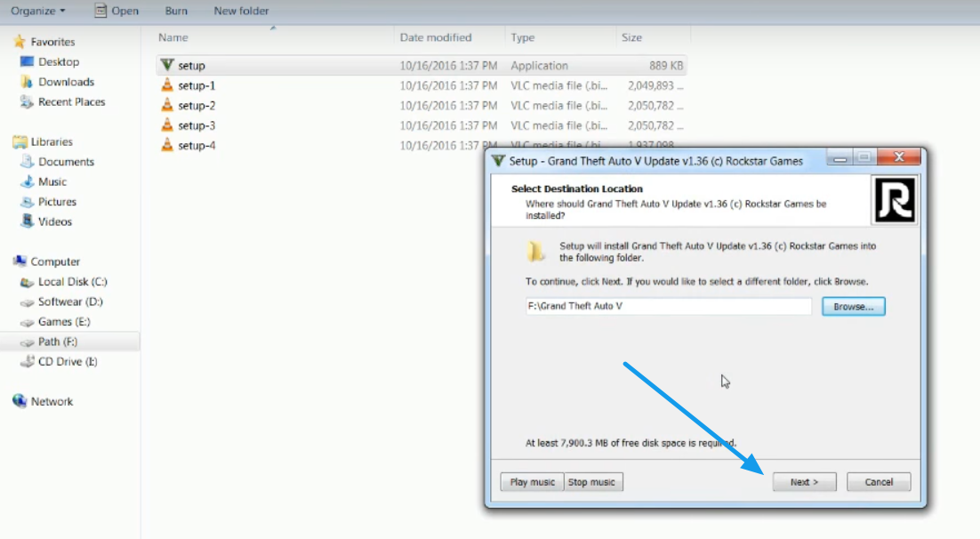Click the Documents library icon
The height and width of the screenshot is (539, 980).
coord(27,161)
